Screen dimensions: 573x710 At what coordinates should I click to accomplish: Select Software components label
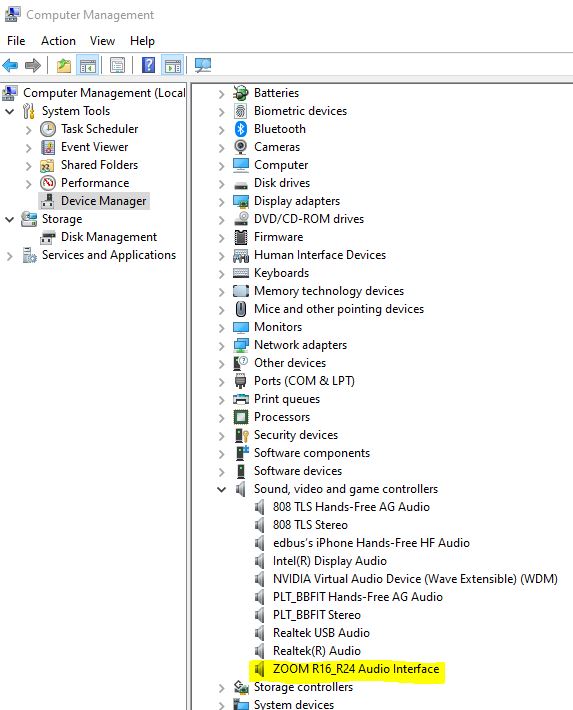[312, 453]
